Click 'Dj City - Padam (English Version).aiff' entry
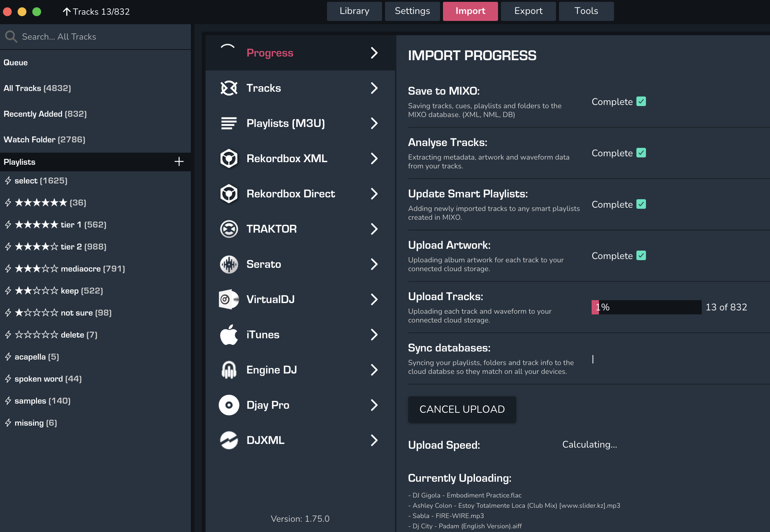This screenshot has width=770, height=532. pos(465,526)
